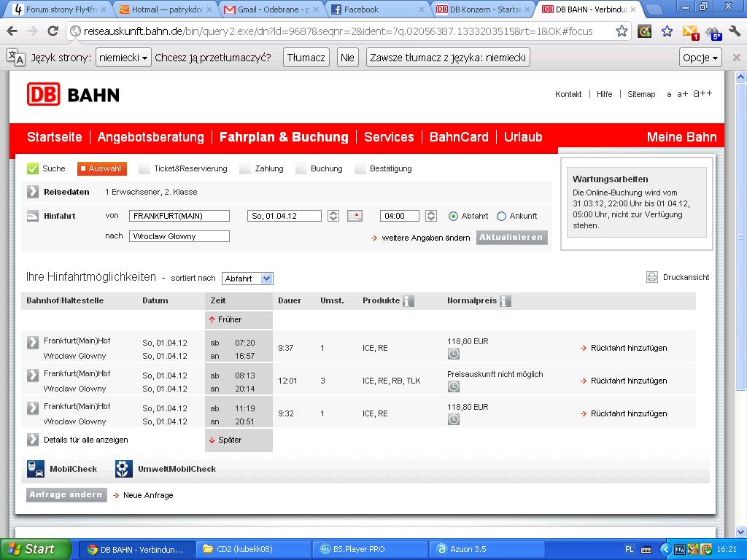Expand details for 07:20 connection
The image size is (747, 560).
32,343
